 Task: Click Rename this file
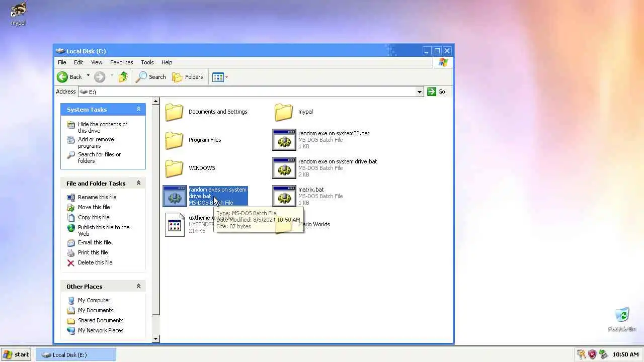coord(97,197)
